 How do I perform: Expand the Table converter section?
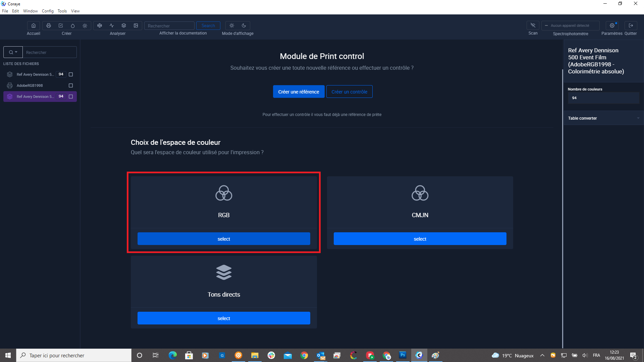tap(603, 118)
